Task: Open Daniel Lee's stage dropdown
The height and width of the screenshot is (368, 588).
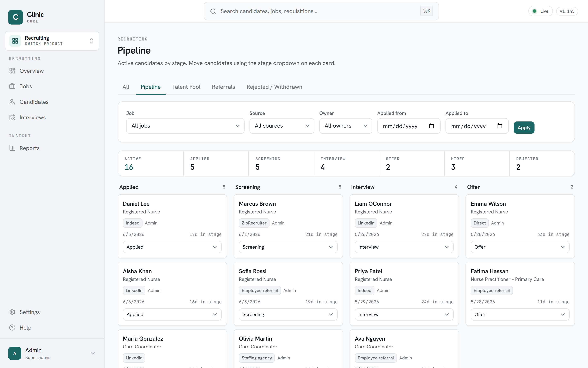Action: pos(172,247)
